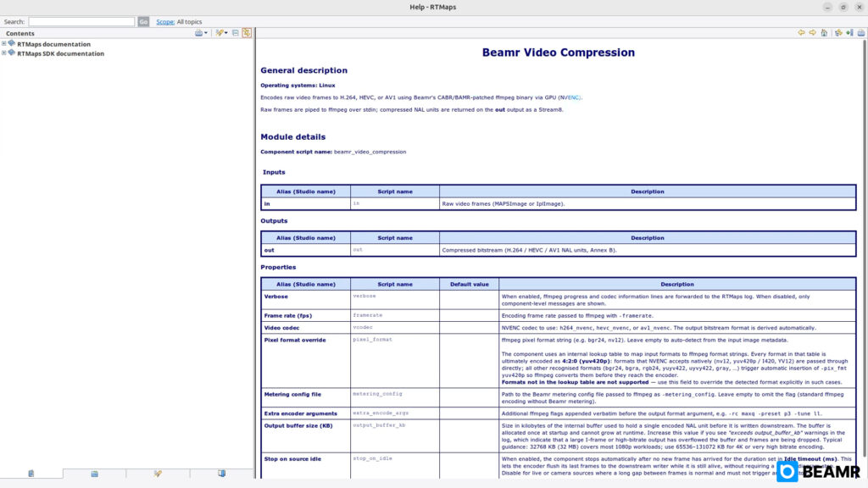Click the Metering config file cell
Image resolution: width=868 pixels, height=488 pixels.
[306, 398]
